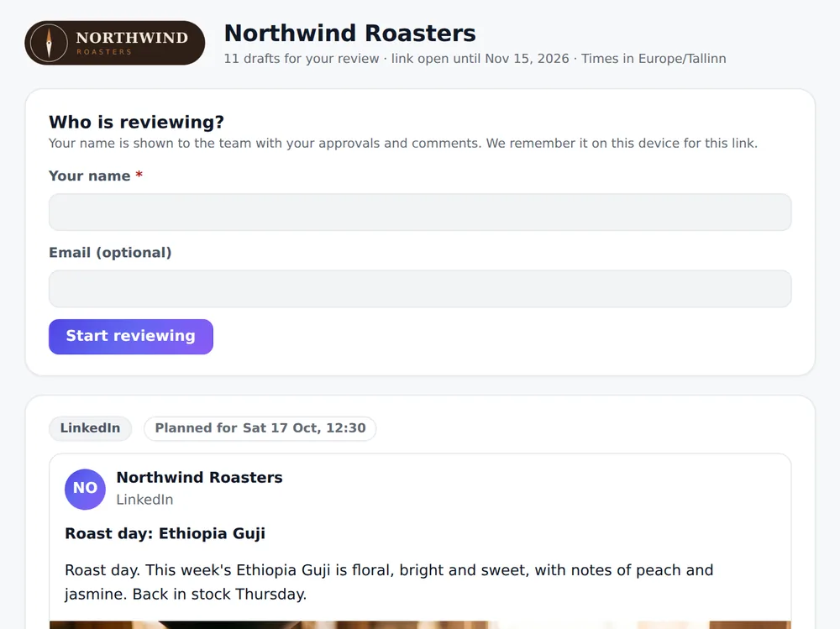Click the LinkedIn label under author name

pyautogui.click(x=144, y=500)
